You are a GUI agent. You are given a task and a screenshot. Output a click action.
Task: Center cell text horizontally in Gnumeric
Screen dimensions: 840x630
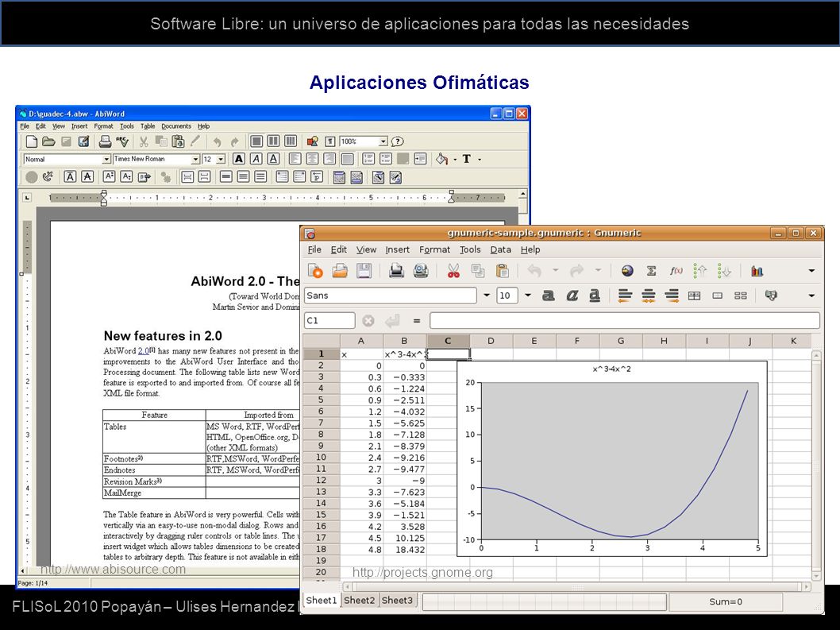click(648, 296)
